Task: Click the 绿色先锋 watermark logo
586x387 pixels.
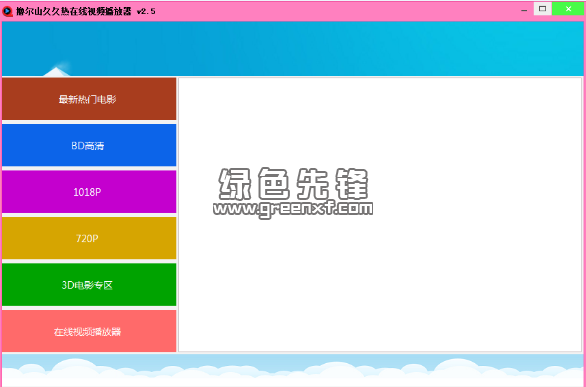Action: point(293,184)
